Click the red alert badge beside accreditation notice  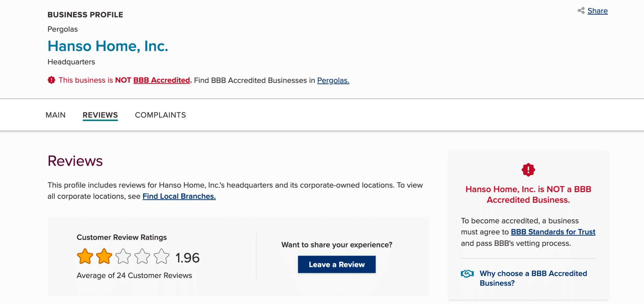click(52, 80)
